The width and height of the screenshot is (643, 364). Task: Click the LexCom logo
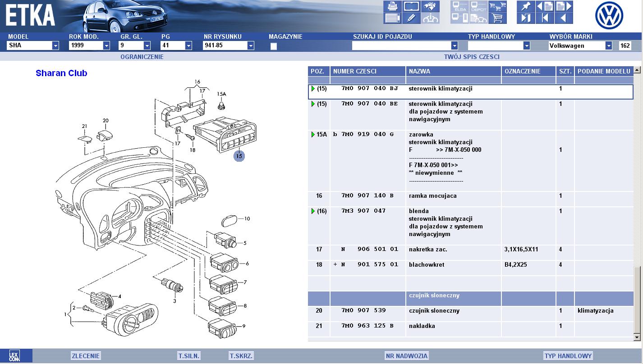point(14,356)
